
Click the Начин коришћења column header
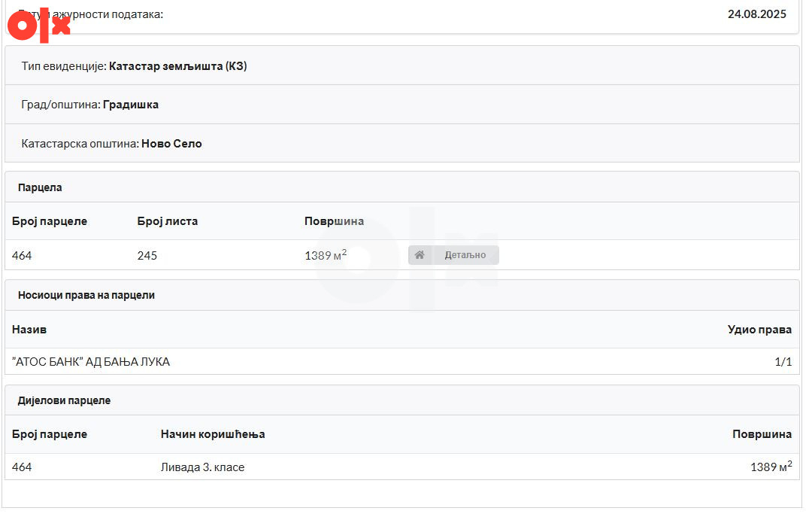point(213,434)
